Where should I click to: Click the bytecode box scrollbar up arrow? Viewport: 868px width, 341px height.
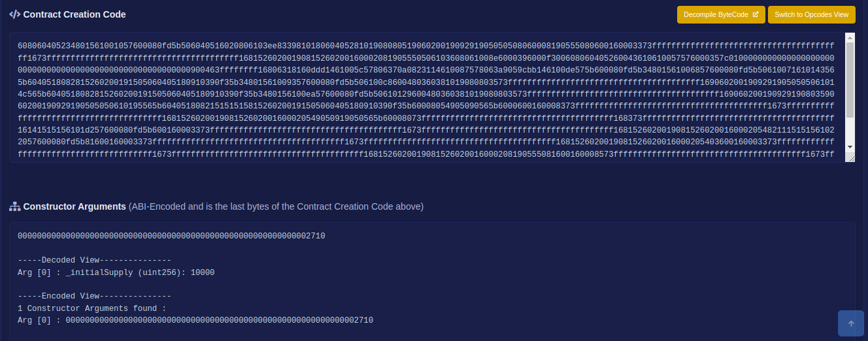pyautogui.click(x=850, y=37)
